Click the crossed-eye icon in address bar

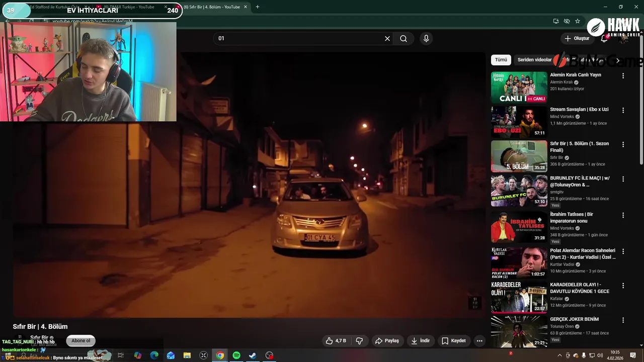(567, 21)
